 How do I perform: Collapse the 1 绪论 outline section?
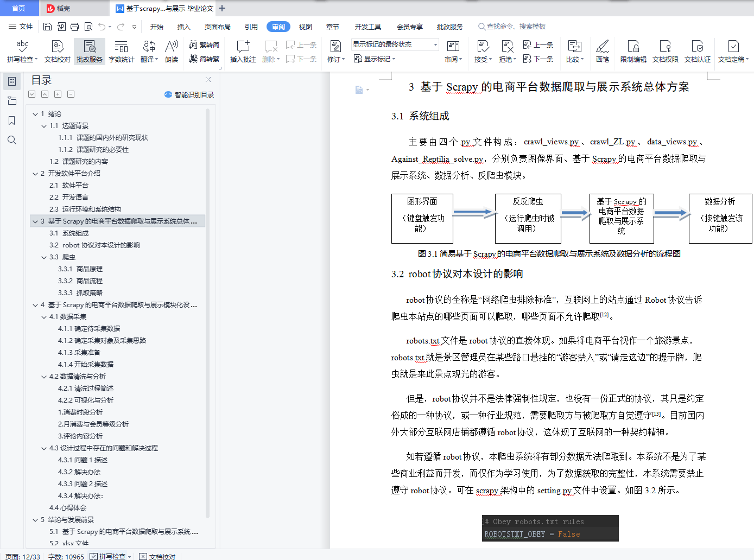[x=35, y=114]
